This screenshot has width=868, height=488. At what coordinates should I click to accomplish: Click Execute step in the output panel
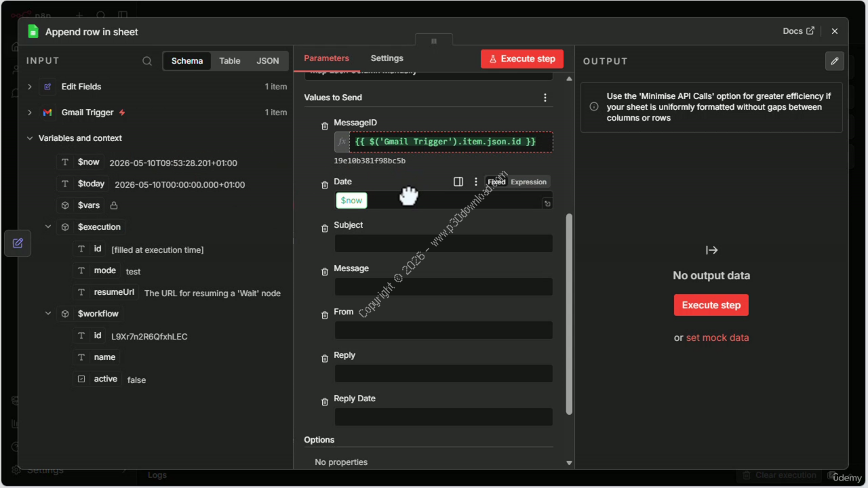(x=711, y=305)
